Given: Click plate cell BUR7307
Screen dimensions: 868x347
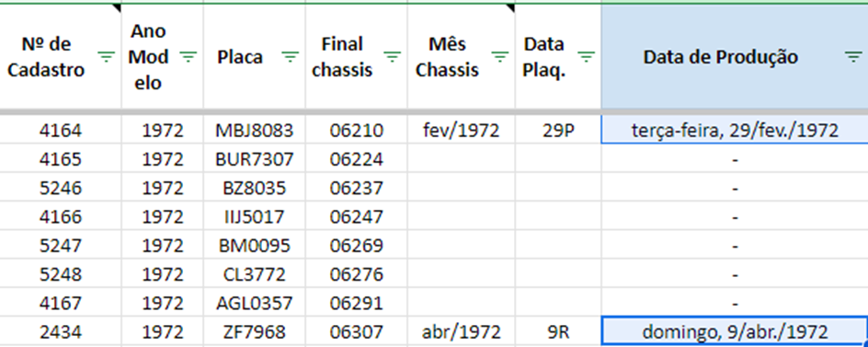Looking at the screenshot, I should [254, 159].
